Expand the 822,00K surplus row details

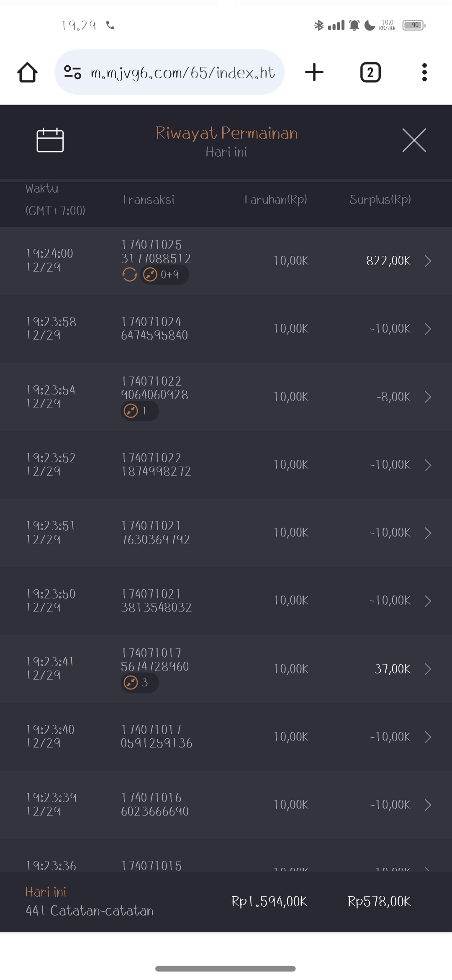pyautogui.click(x=428, y=261)
